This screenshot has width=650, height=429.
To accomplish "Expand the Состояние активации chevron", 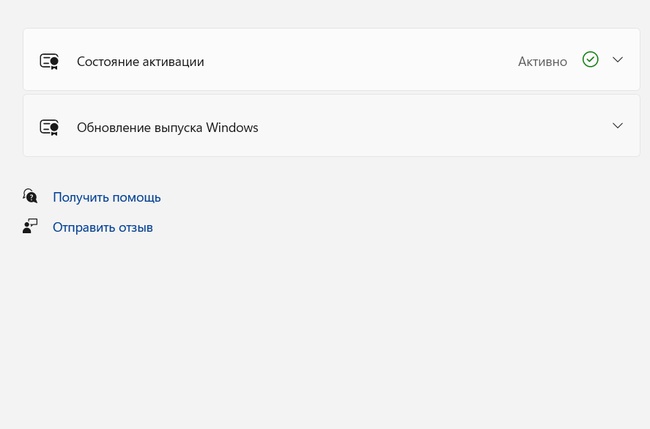I will click(618, 60).
